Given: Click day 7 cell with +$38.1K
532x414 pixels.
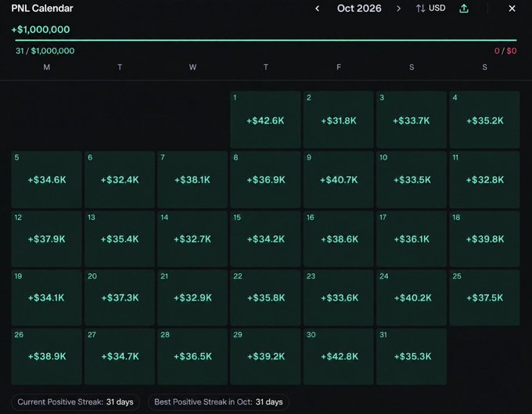Looking at the screenshot, I should pos(192,179).
